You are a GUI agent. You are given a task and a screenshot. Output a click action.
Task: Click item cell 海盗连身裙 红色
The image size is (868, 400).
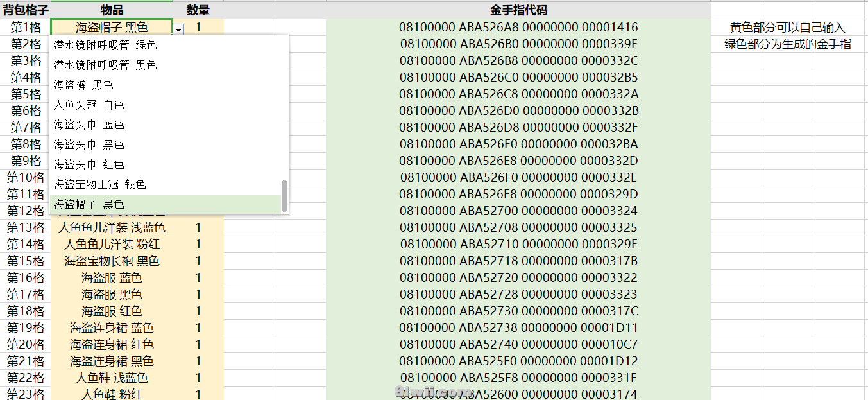(x=112, y=344)
